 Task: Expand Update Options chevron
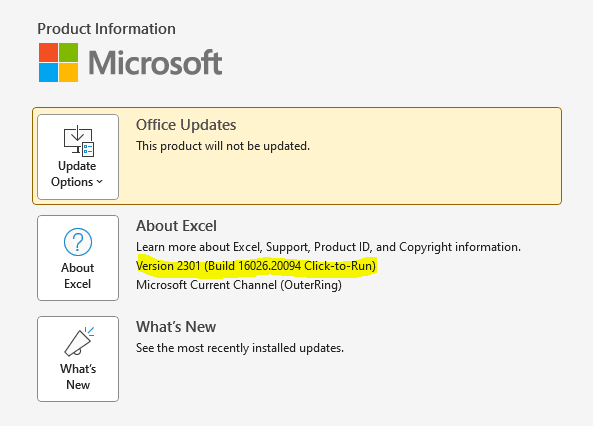tap(99, 182)
